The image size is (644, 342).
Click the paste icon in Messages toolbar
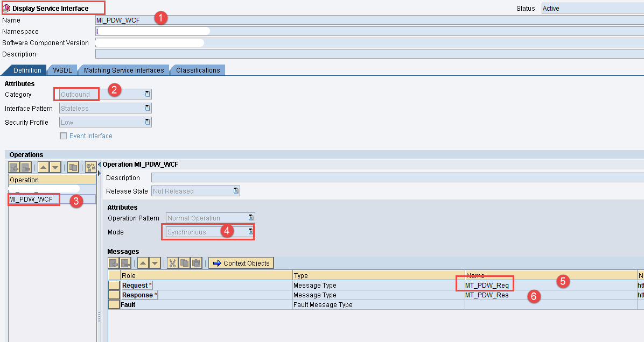click(196, 263)
